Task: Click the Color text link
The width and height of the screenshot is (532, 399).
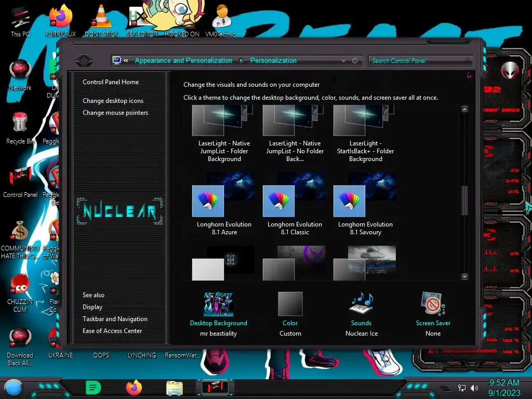Action: 290,323
